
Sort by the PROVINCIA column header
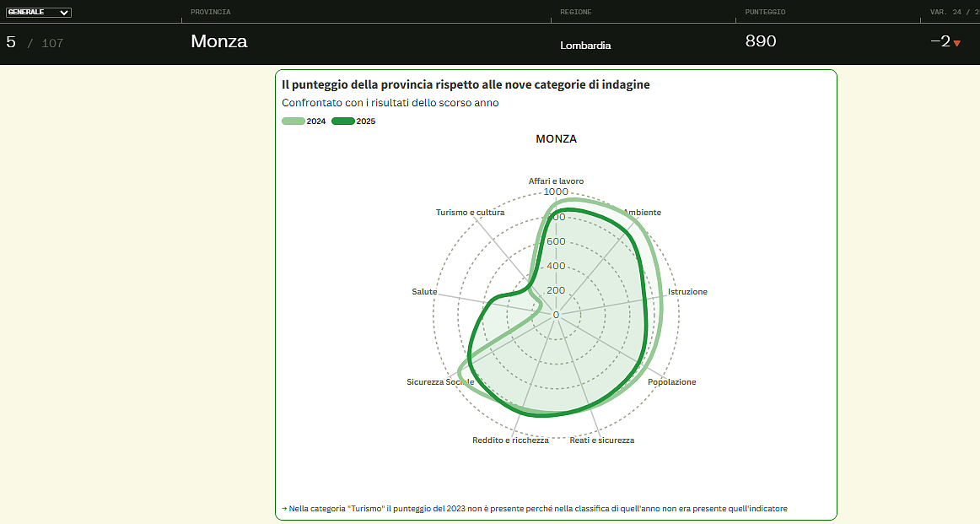(210, 13)
